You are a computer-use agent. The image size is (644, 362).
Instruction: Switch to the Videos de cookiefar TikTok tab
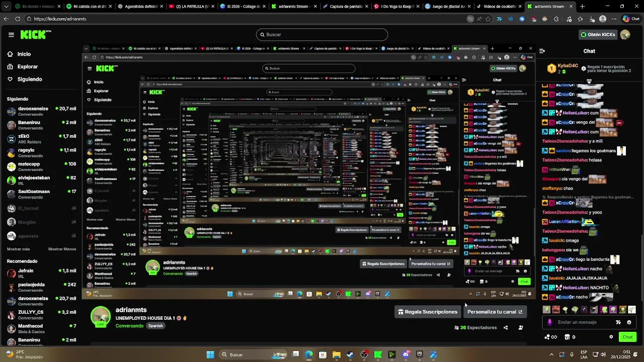click(499, 7)
